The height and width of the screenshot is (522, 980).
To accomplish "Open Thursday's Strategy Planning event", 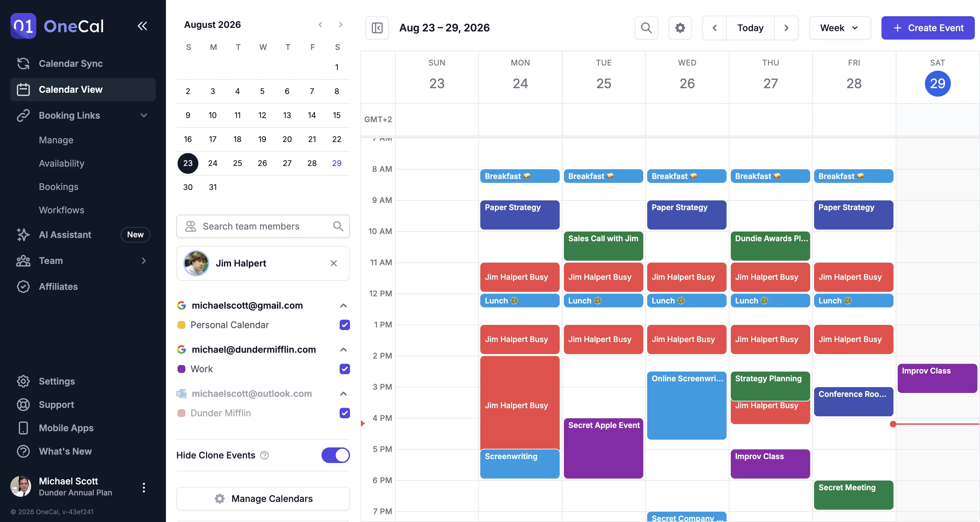I will [x=770, y=386].
